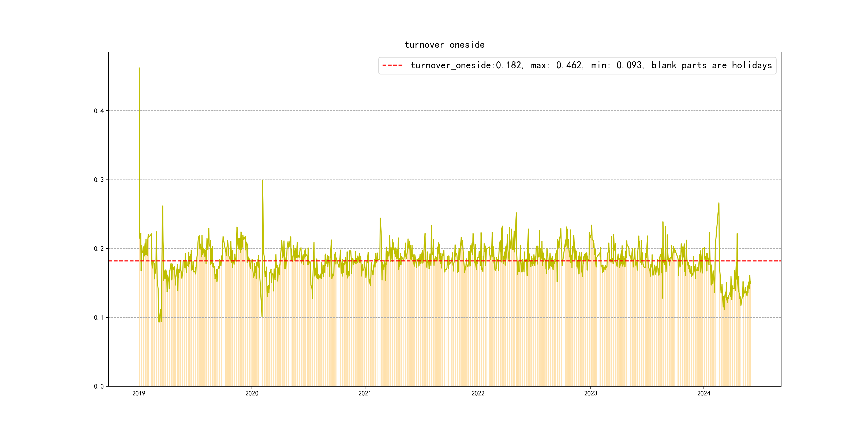Click the chart title 'turnover oneside'
The image size is (868, 434).
click(444, 45)
